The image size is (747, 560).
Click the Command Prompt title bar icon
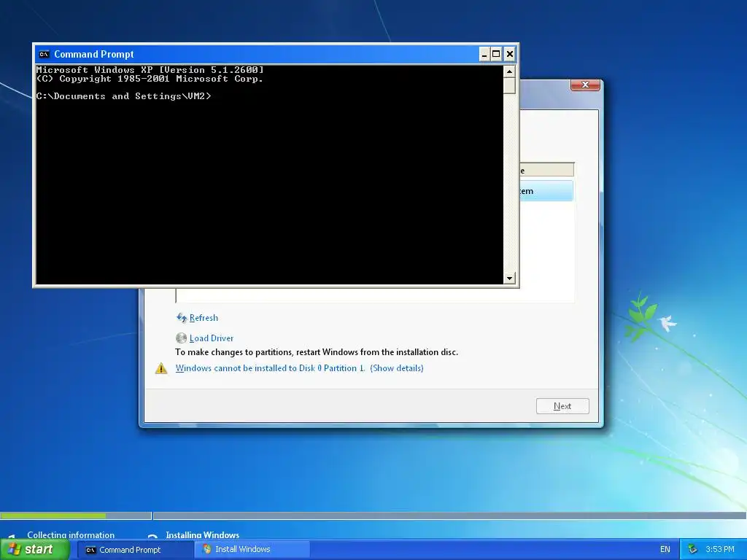(x=44, y=54)
